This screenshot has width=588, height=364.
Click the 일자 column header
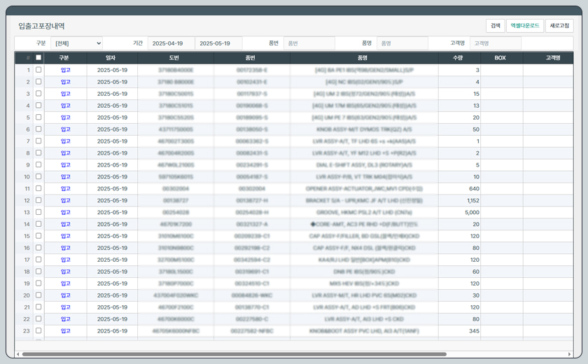(112, 57)
